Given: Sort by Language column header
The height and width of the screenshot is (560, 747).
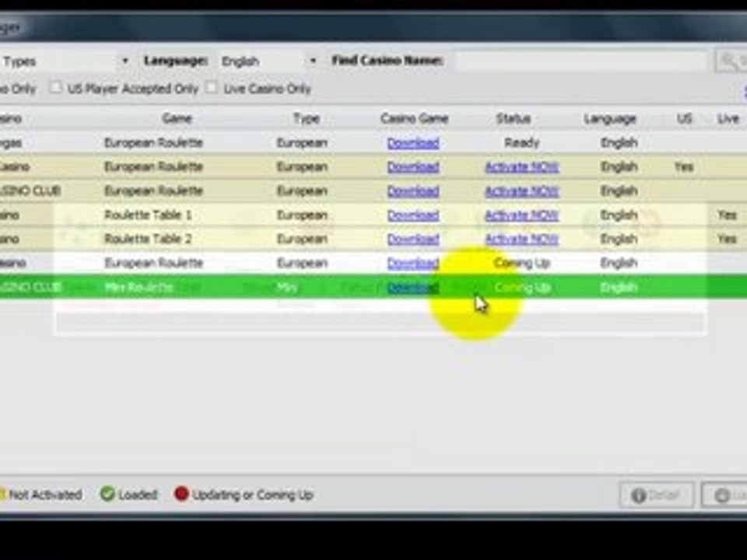Looking at the screenshot, I should (610, 118).
